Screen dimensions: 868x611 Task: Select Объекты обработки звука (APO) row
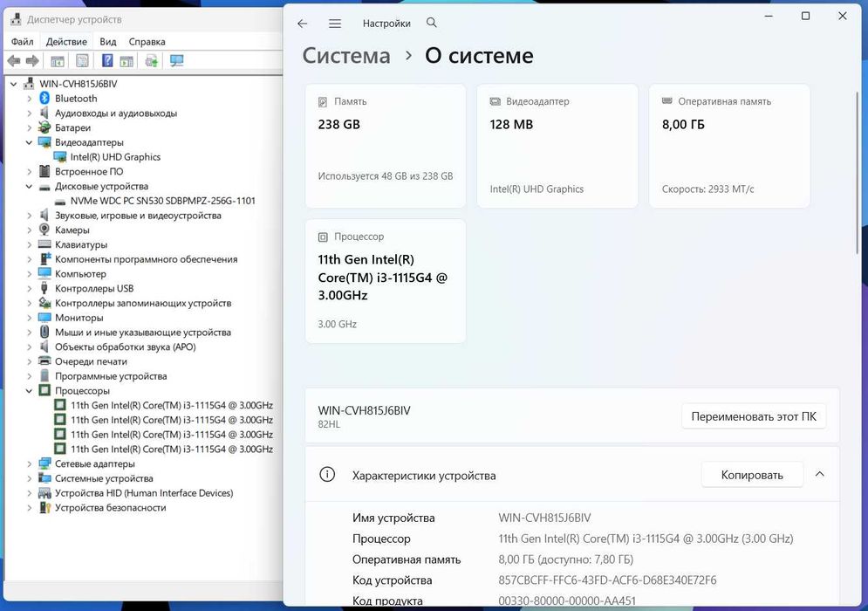(125, 347)
